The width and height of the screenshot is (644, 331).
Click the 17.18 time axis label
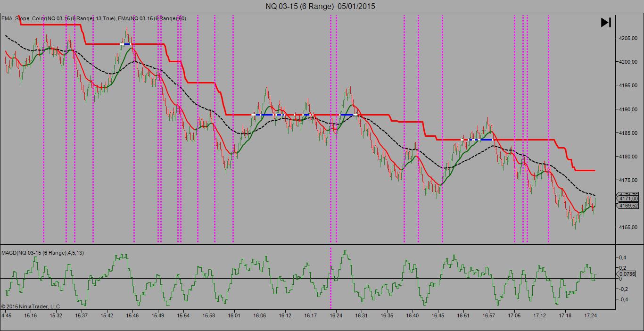(565, 315)
